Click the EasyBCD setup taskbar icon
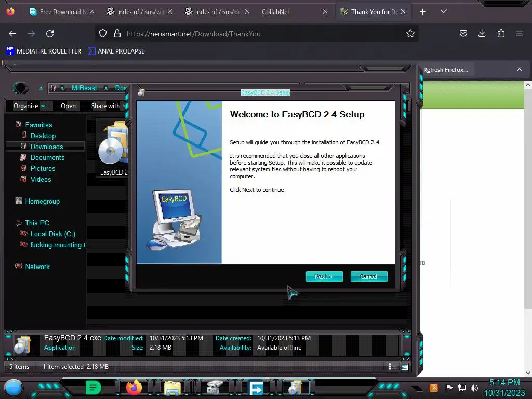The width and height of the screenshot is (532, 399). pyautogui.click(x=296, y=388)
